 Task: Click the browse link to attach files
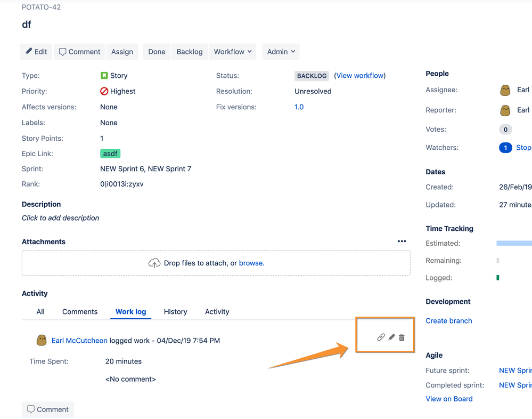[x=251, y=263]
